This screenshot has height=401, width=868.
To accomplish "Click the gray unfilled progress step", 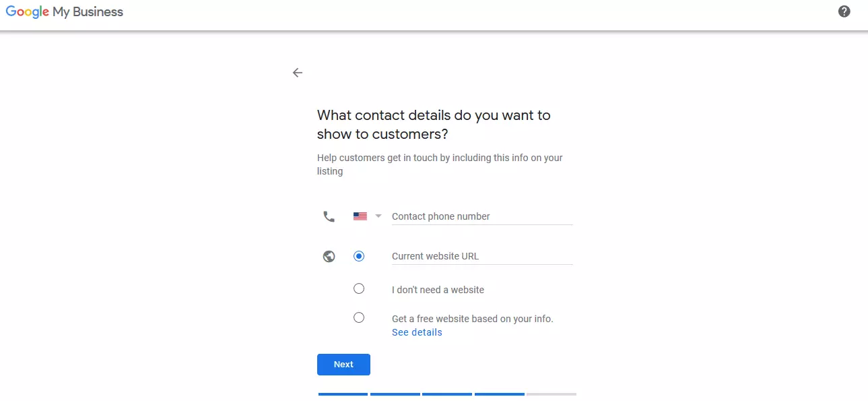I will (x=552, y=394).
